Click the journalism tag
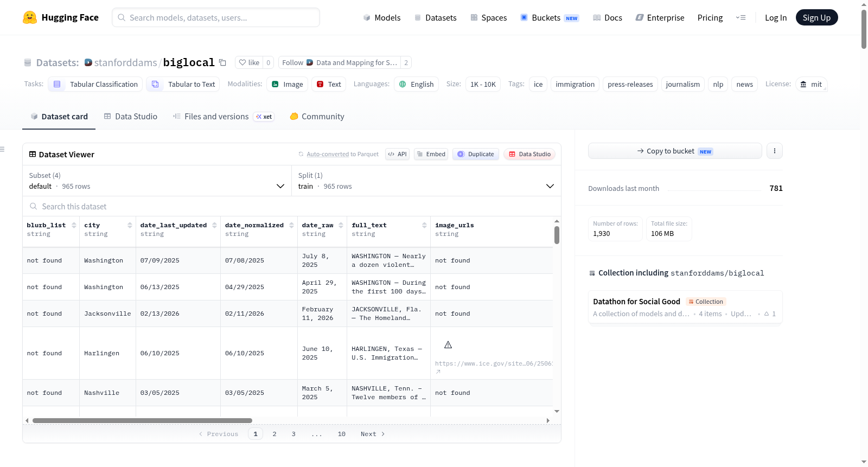868x467 pixels. [x=683, y=84]
